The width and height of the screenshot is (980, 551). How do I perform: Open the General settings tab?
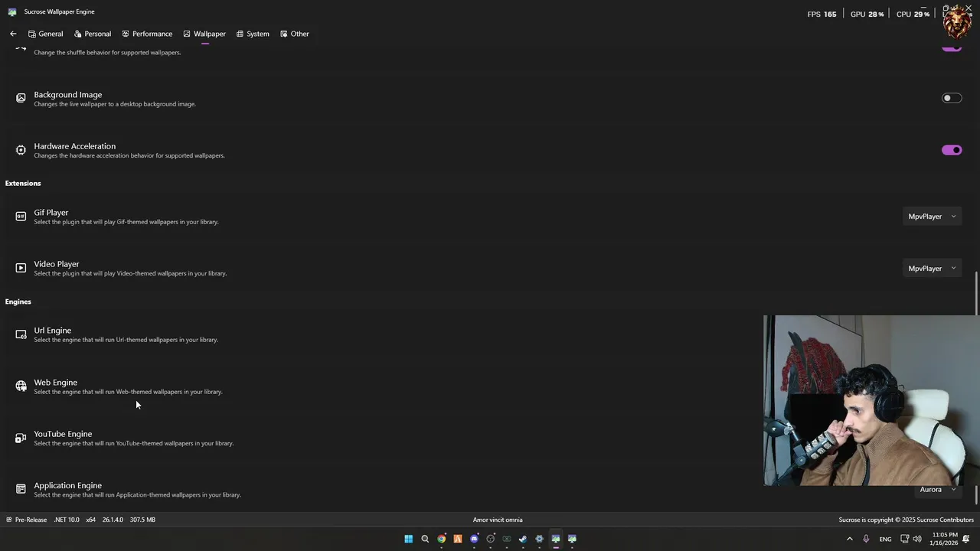[45, 34]
